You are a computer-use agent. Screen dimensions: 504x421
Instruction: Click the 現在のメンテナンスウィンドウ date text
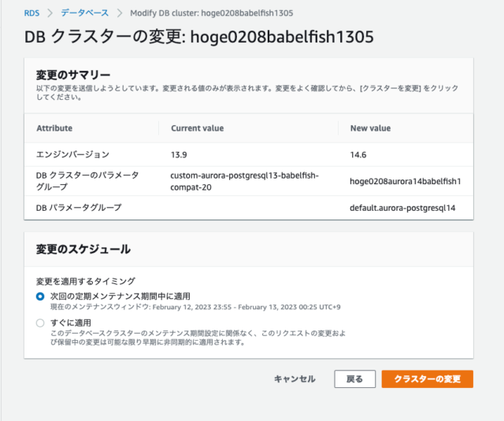195,307
